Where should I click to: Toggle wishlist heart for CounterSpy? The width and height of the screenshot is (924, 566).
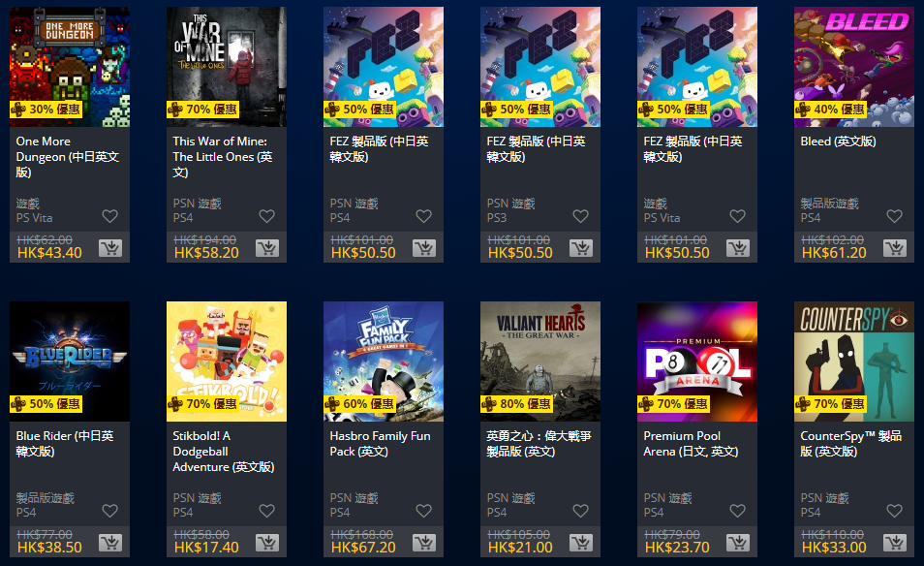pos(895,511)
